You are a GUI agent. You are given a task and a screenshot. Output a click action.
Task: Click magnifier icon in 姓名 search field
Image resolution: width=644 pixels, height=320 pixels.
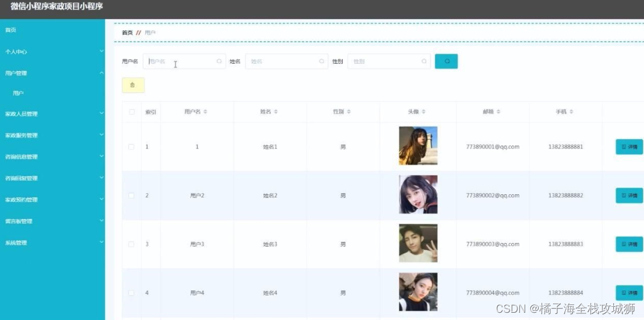point(322,61)
